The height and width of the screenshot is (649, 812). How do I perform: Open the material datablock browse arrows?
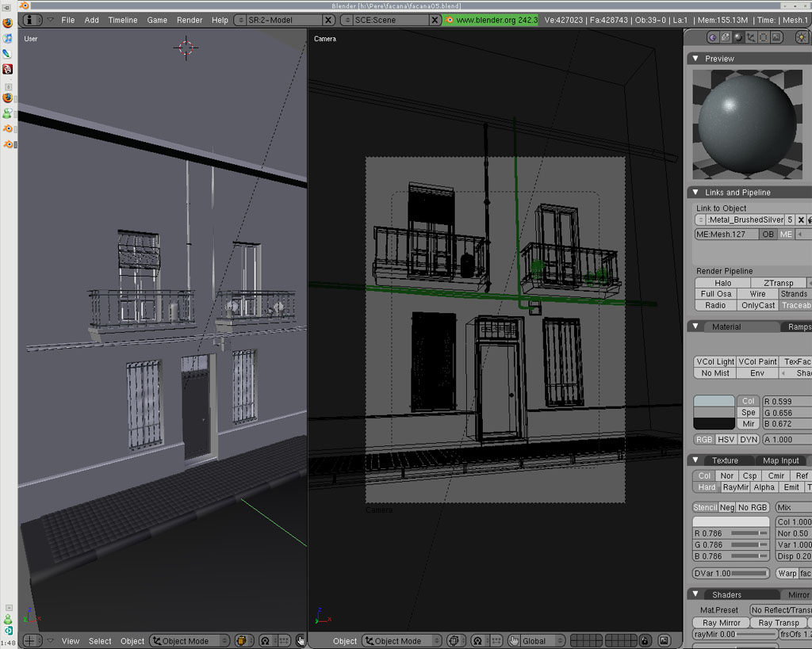pos(701,220)
